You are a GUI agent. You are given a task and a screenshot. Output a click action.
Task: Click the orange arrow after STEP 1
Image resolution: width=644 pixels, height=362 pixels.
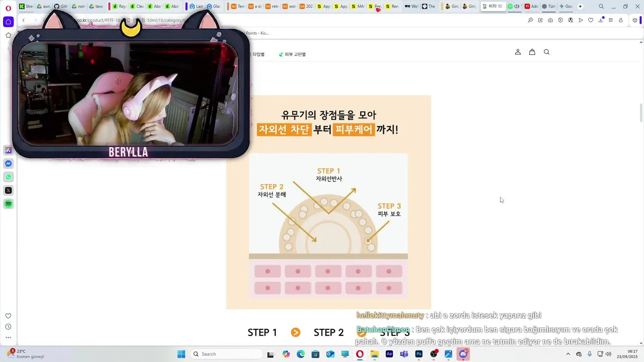coord(295,332)
